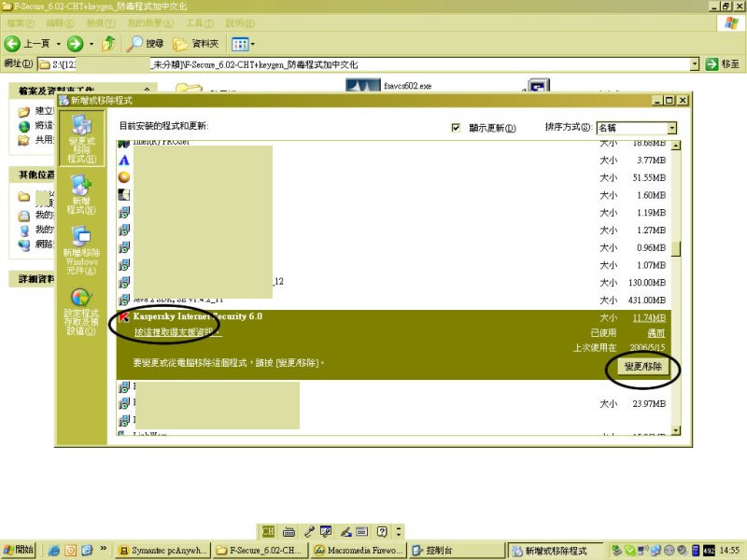Viewport: 747px width, 560px height.
Task: Expand the quick launch overflow chevron
Action: [103, 549]
